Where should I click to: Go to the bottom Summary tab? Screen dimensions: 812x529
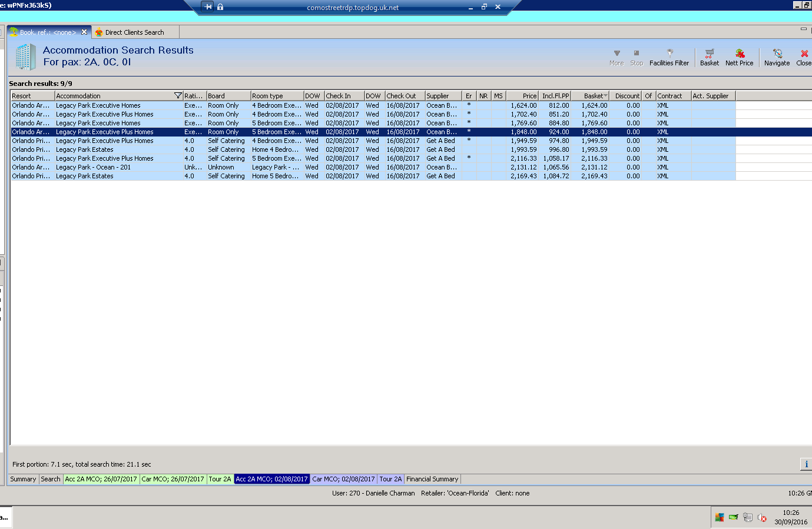pyautogui.click(x=23, y=479)
